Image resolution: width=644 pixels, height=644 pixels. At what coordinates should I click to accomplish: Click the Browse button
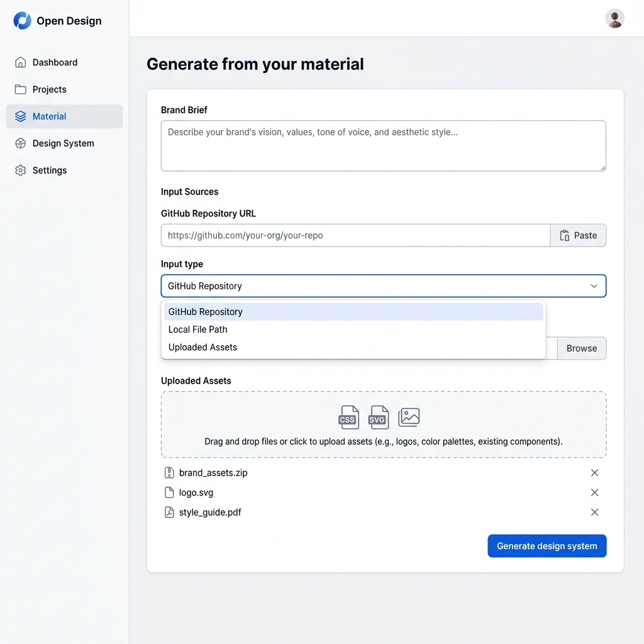581,348
